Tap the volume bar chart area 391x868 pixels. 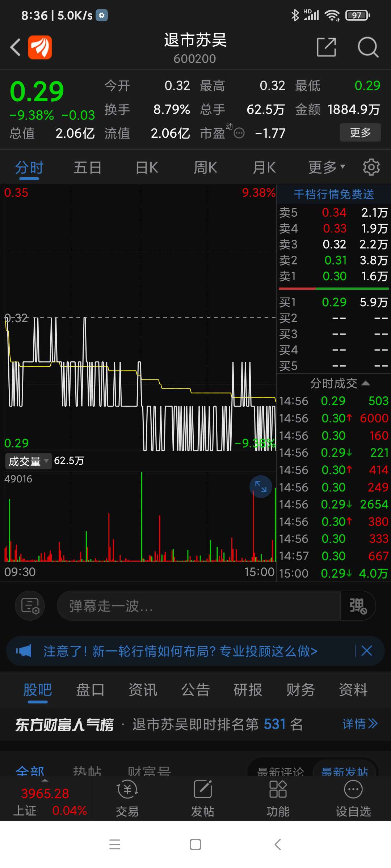pyautogui.click(x=140, y=516)
